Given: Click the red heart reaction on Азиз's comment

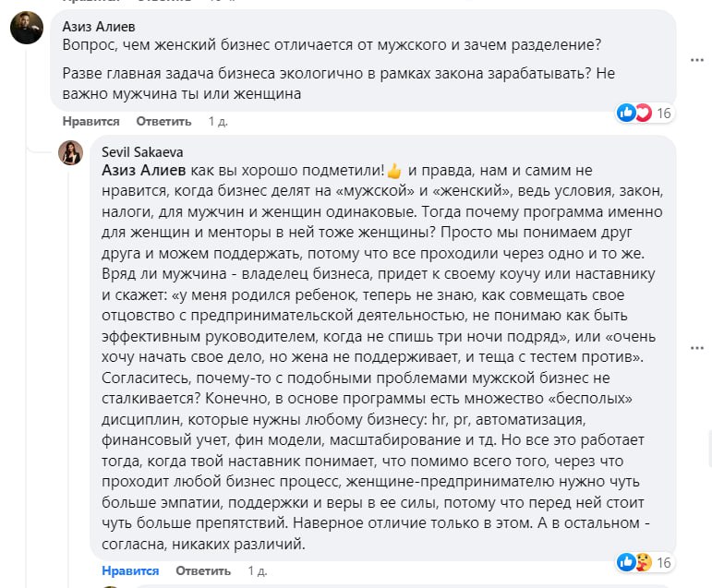Looking at the screenshot, I should tap(642, 113).
